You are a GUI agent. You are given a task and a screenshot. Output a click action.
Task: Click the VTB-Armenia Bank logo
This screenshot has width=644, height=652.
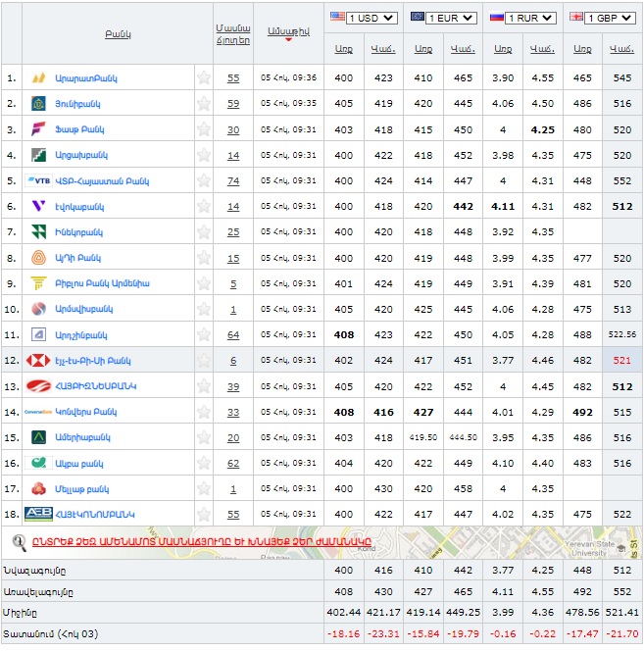(39, 180)
